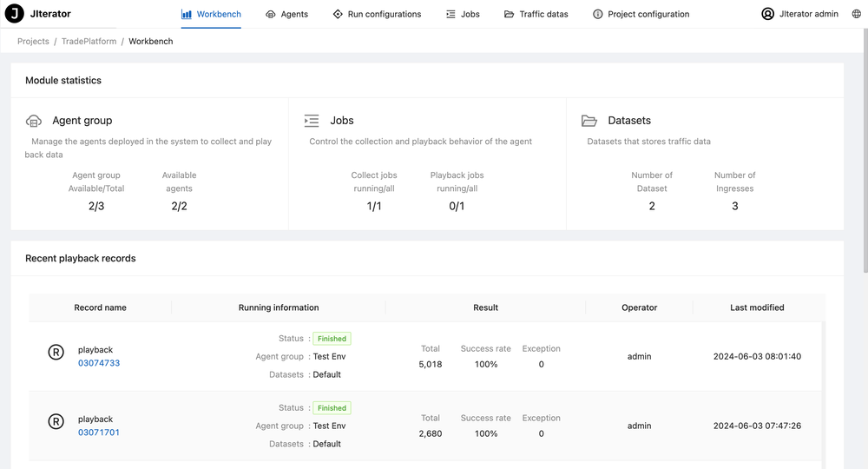Click the Datasets folder icon

pos(589,121)
